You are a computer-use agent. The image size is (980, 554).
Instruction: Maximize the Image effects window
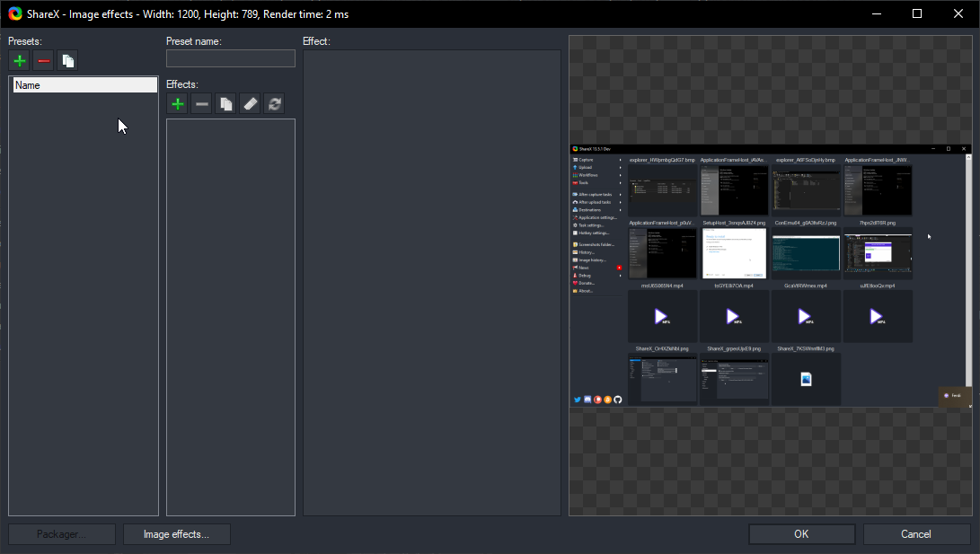pos(917,13)
